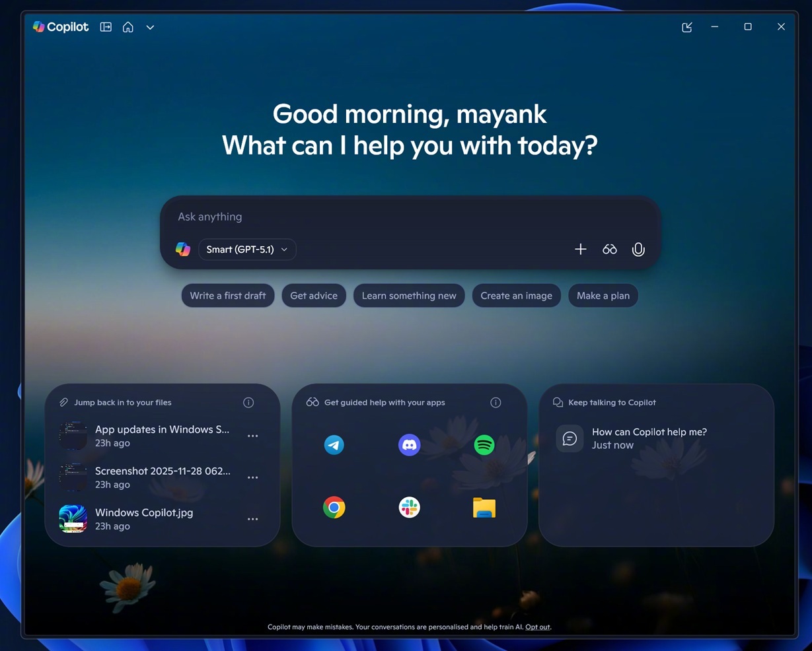
Task: Open App updates in Windows S... file
Action: pyautogui.click(x=162, y=436)
